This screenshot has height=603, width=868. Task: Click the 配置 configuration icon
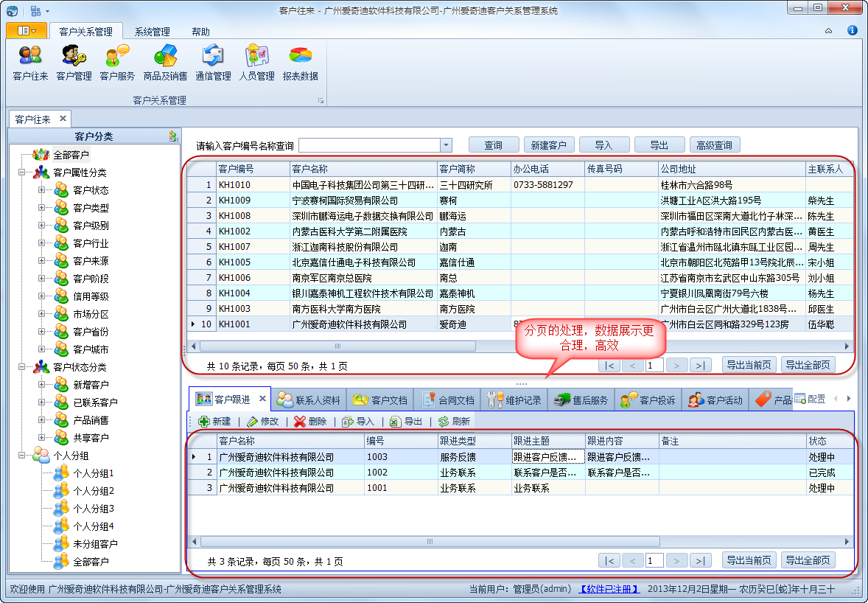[x=810, y=399]
